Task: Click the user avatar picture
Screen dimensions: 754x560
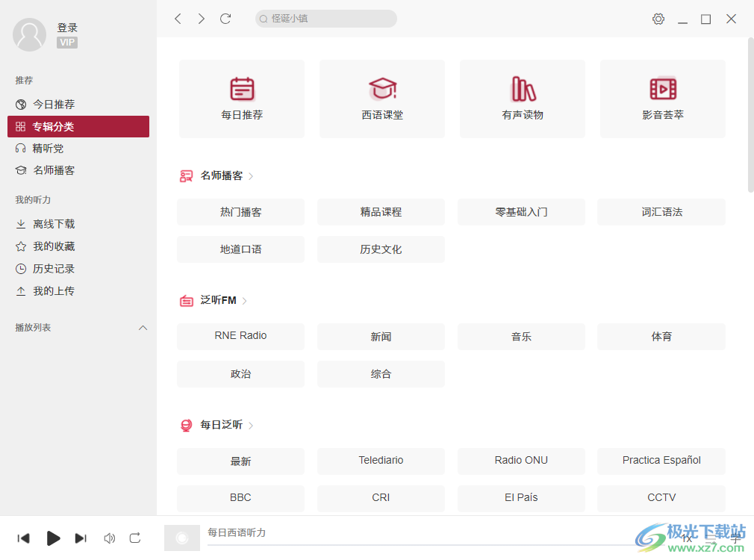Action: point(29,34)
